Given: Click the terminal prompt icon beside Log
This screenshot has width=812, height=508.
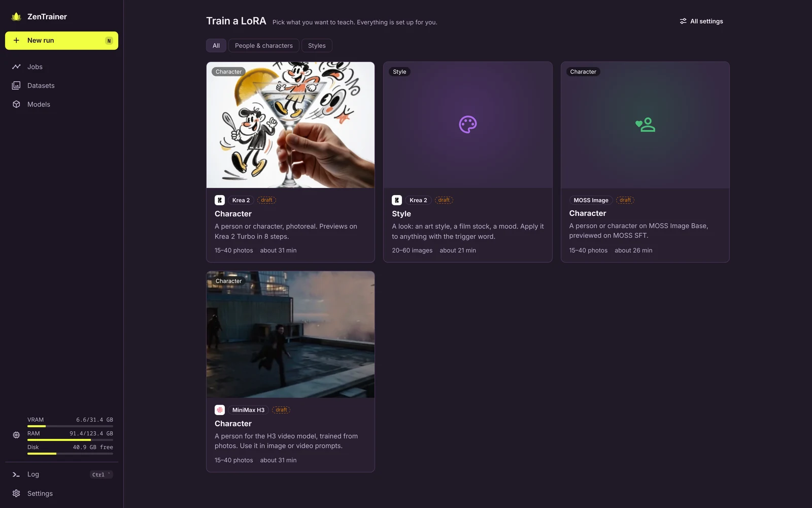Looking at the screenshot, I should click(x=16, y=474).
